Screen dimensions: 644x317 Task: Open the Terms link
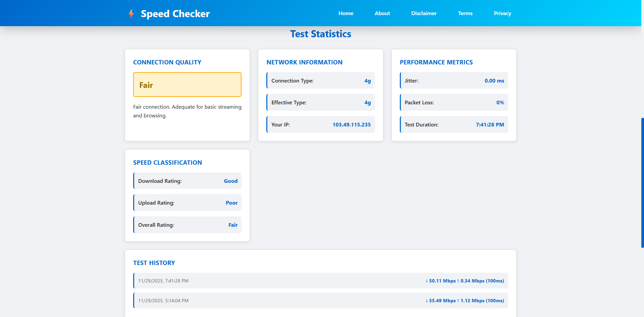(x=465, y=13)
